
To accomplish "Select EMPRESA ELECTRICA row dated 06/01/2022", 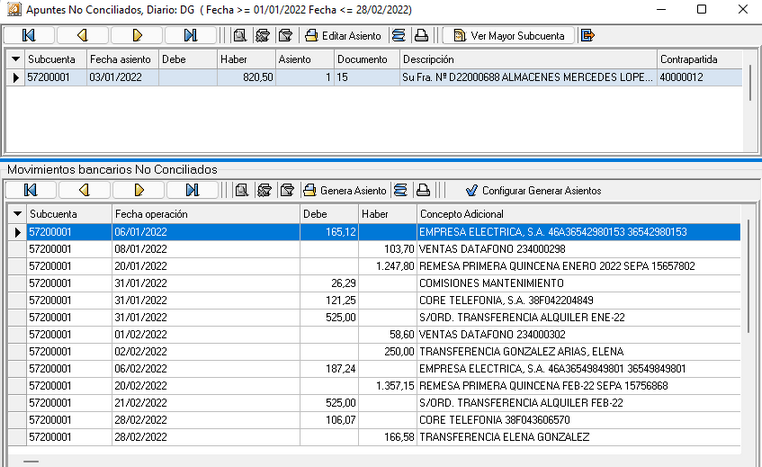I will (x=374, y=232).
